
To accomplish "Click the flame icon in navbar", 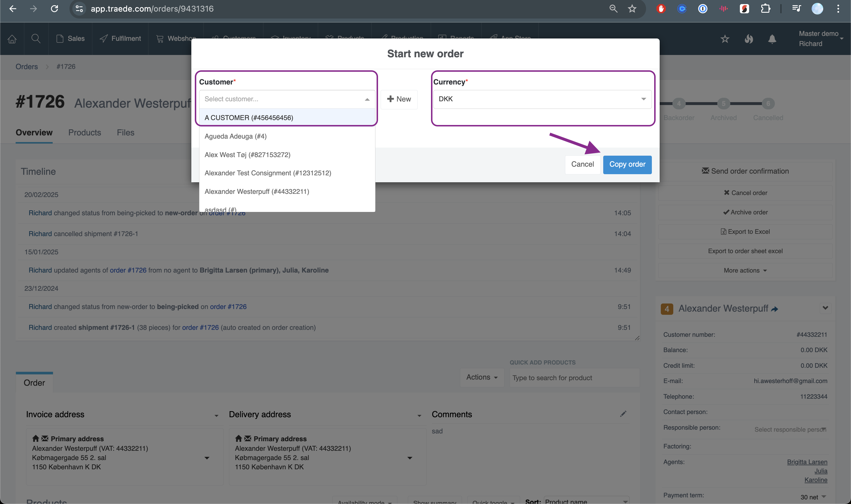I will click(x=749, y=39).
